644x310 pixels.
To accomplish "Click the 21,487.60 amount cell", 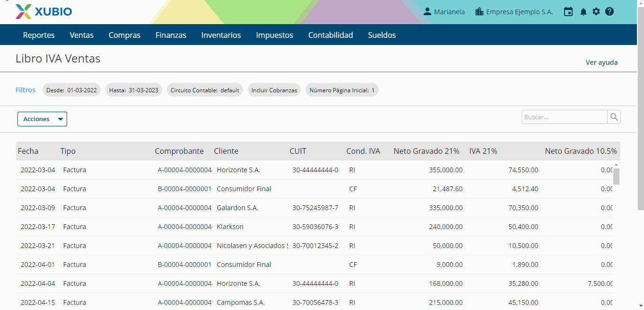I will [x=448, y=189].
